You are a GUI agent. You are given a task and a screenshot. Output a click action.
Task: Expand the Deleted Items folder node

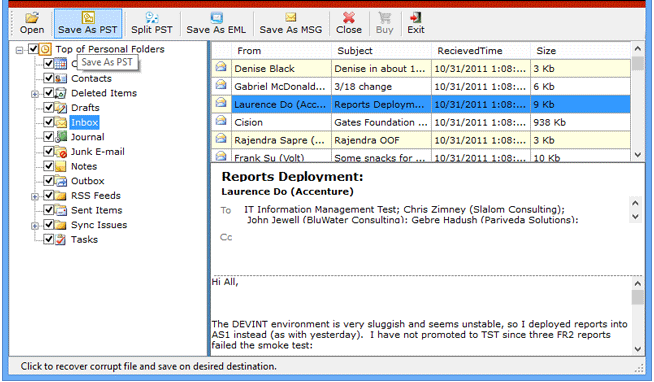click(35, 94)
